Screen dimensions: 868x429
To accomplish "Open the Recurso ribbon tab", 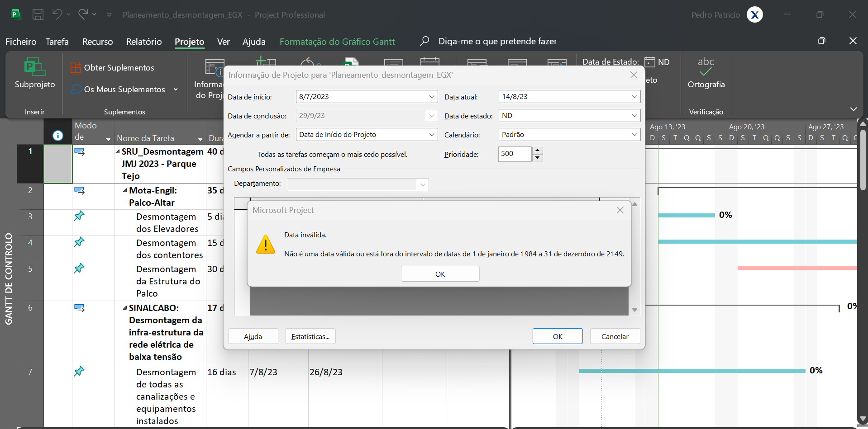I will click(x=98, y=42).
